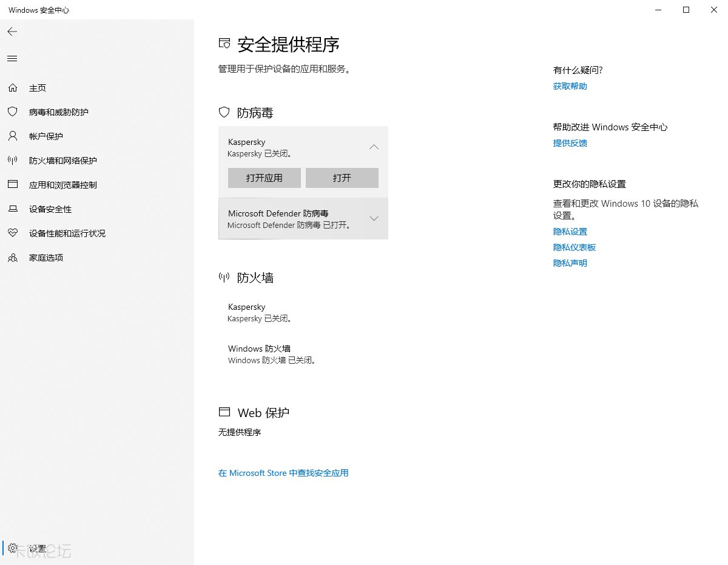Click the family options people icon
The width and height of the screenshot is (728, 565).
[12, 258]
